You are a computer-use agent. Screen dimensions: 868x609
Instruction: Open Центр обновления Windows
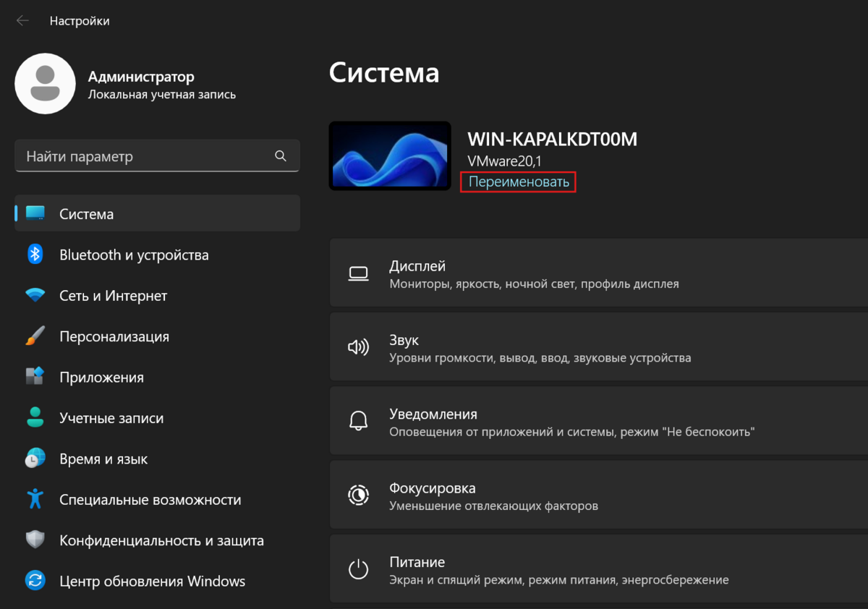pyautogui.click(x=152, y=581)
